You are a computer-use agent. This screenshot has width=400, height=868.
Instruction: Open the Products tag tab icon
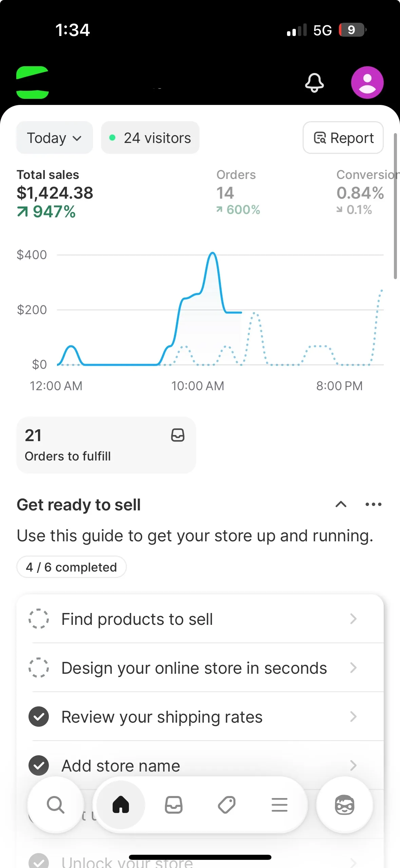227,804
